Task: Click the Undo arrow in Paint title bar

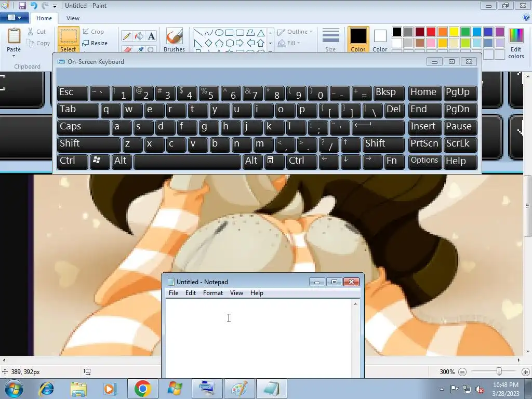Action: [34, 5]
